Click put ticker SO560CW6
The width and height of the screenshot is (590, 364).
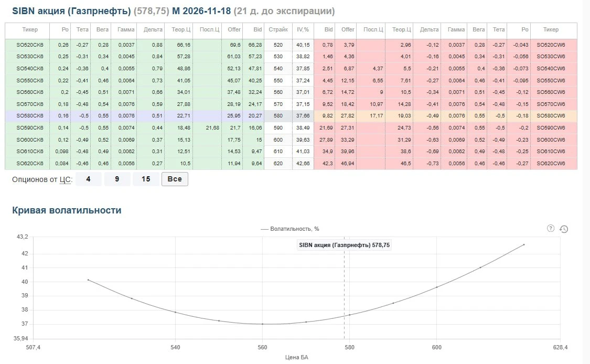point(551,92)
